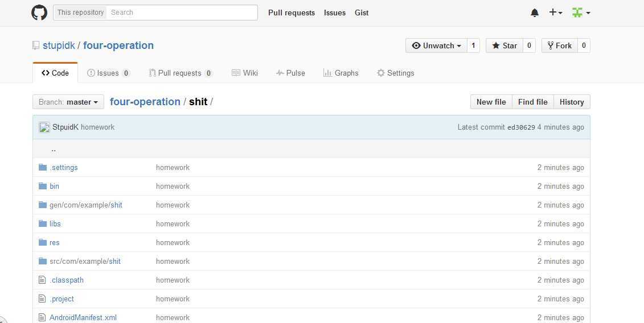Image resolution: width=644 pixels, height=323 pixels.
Task: Open the Graphs tab
Action: [x=341, y=73]
